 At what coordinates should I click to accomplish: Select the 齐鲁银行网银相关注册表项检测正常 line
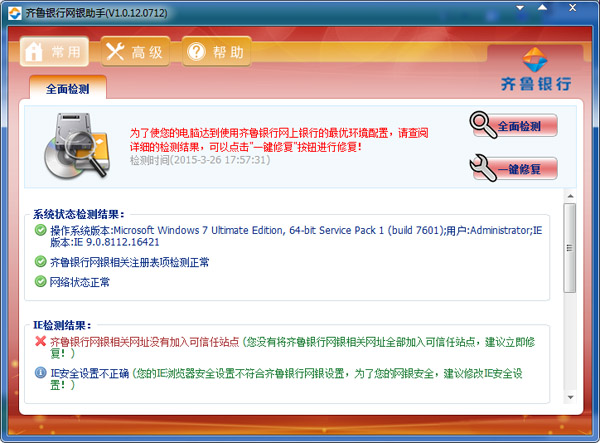click(129, 262)
